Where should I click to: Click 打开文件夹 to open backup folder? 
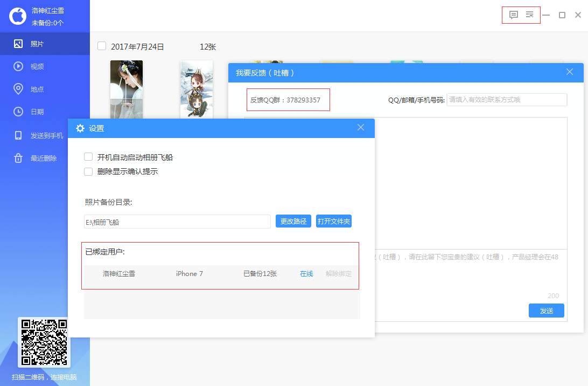tap(334, 221)
